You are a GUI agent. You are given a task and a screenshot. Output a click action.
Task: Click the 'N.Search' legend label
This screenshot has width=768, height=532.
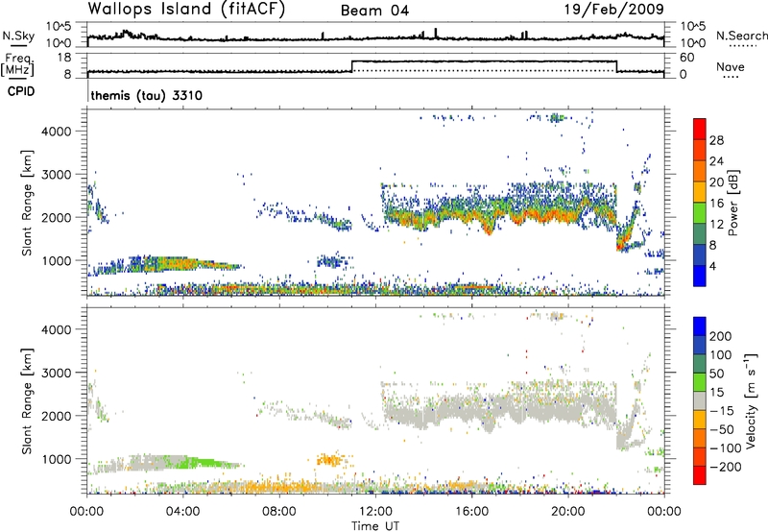point(741,36)
